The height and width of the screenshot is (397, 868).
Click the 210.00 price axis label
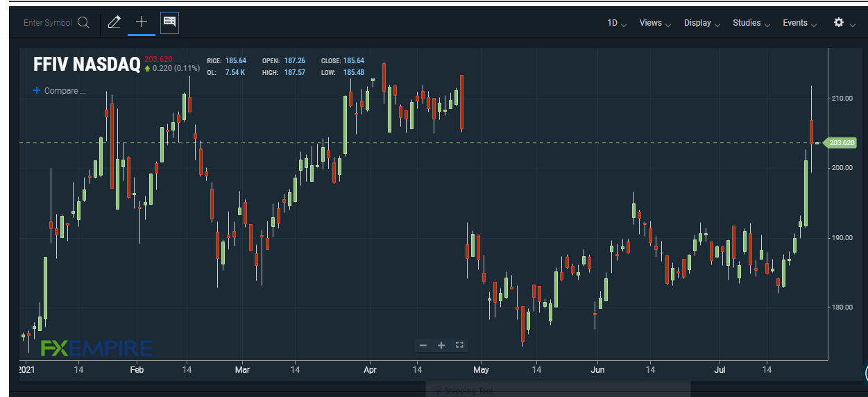(843, 99)
